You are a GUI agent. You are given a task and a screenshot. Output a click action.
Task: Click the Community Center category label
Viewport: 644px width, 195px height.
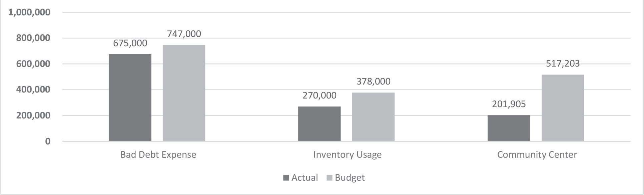tap(537, 155)
